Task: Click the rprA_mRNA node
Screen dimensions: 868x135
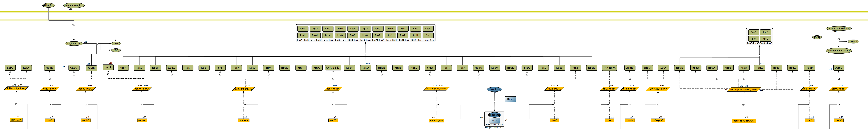Action: [x=609, y=89]
